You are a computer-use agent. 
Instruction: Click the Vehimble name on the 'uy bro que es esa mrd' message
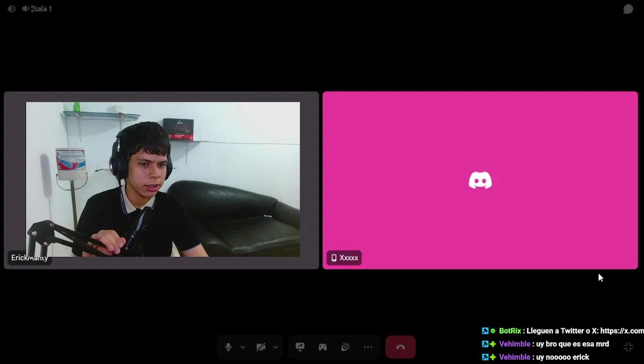(x=515, y=344)
